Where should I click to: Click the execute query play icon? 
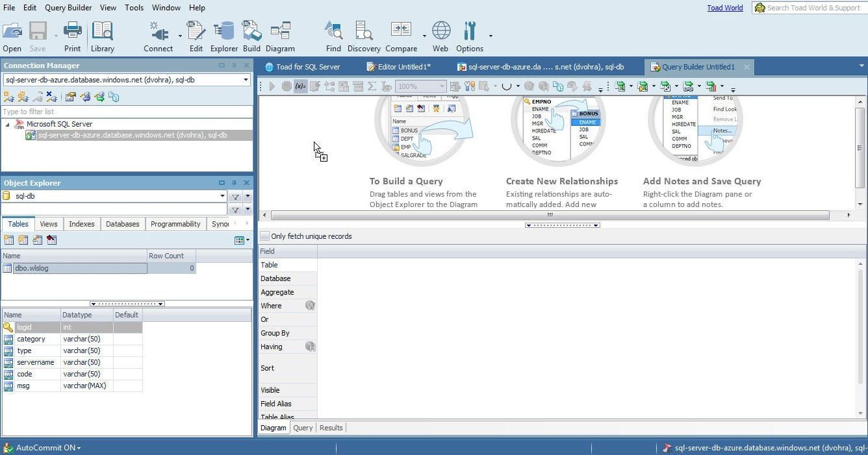pos(272,86)
